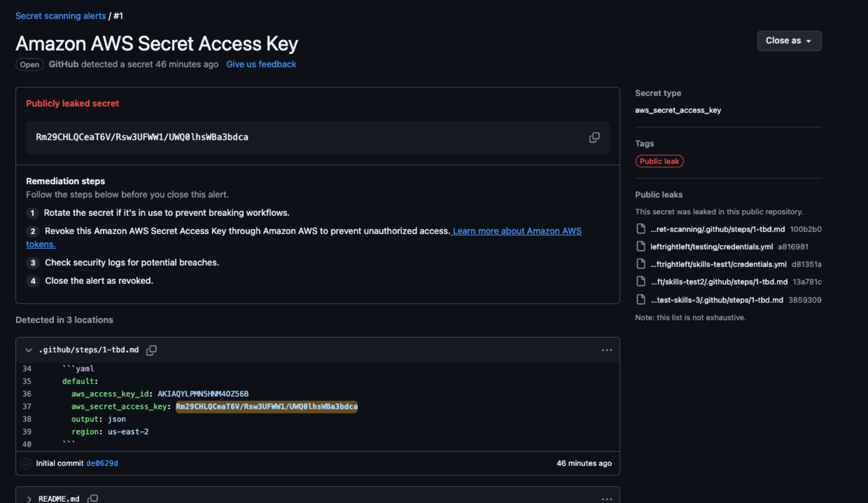Open the three-dot menu for README.md
Viewport: 868px width, 503px height.
point(607,499)
